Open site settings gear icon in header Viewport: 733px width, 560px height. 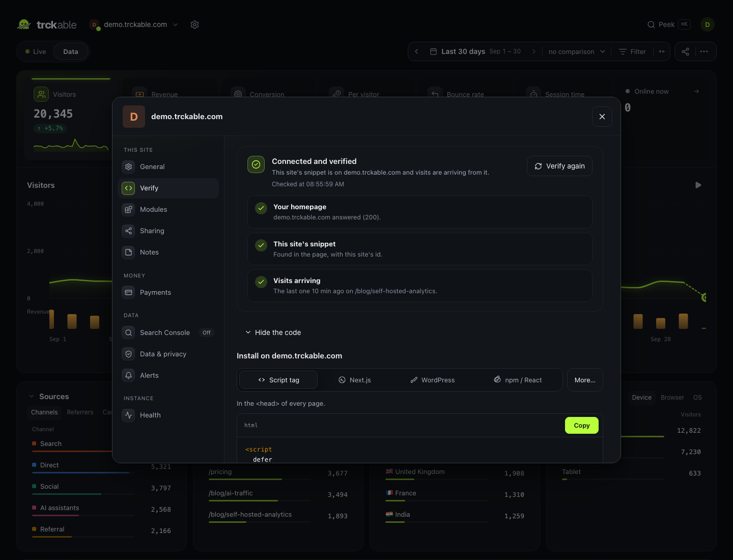point(194,24)
